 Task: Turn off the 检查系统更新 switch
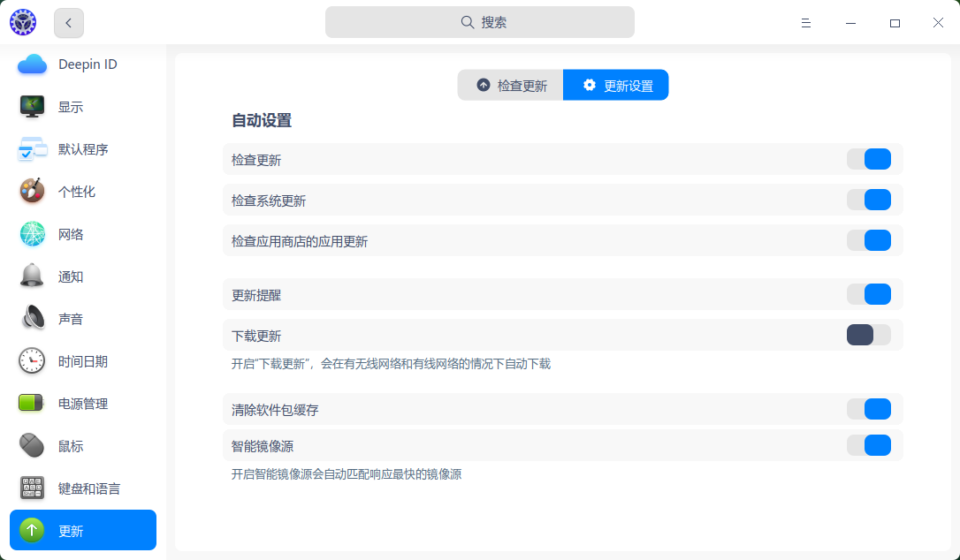tap(869, 200)
